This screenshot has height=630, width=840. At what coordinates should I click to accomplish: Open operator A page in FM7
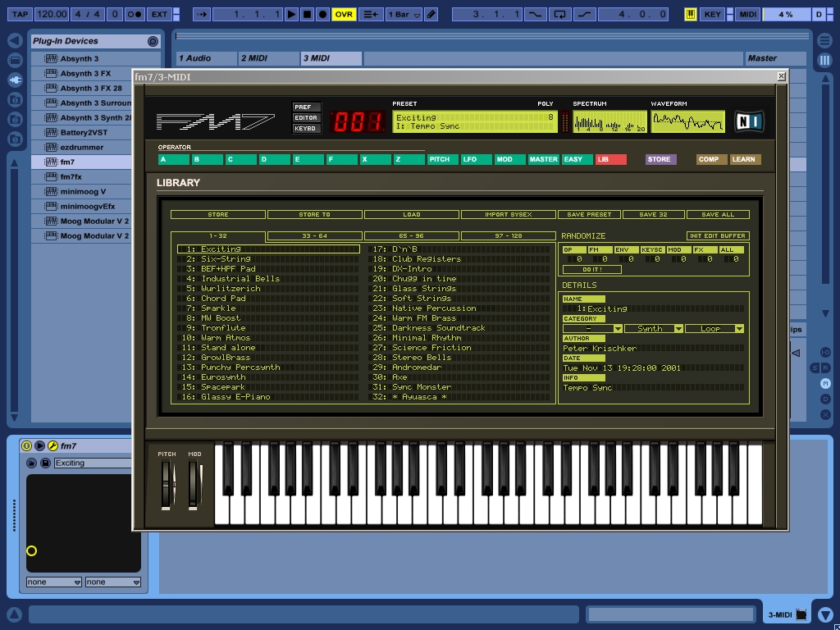[174, 160]
